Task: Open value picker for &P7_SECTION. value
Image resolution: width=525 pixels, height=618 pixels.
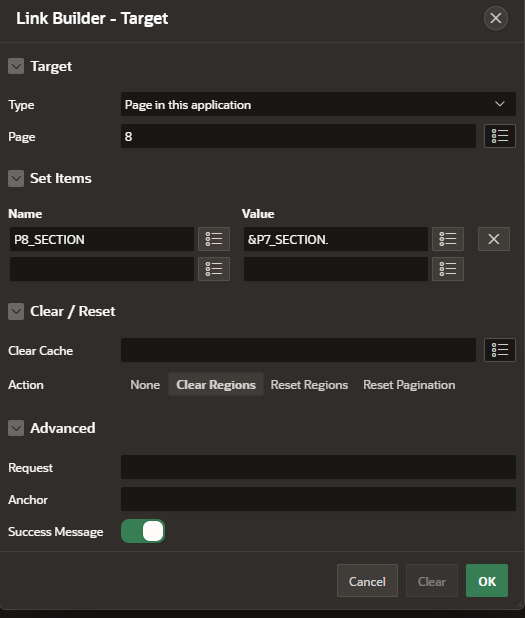Action: (x=448, y=239)
